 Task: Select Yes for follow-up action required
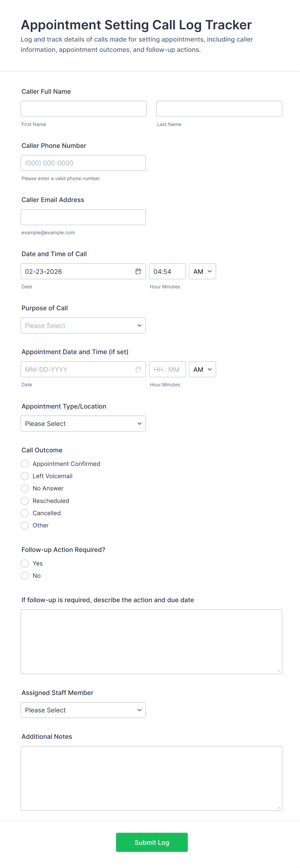click(25, 564)
